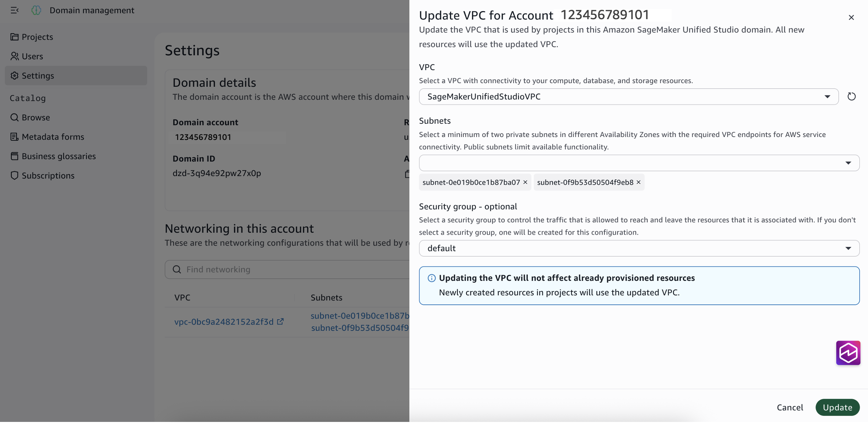868x423 pixels.
Task: Open the VPC dropdown SageMakerUnifiedStudioVPC
Action: point(629,97)
